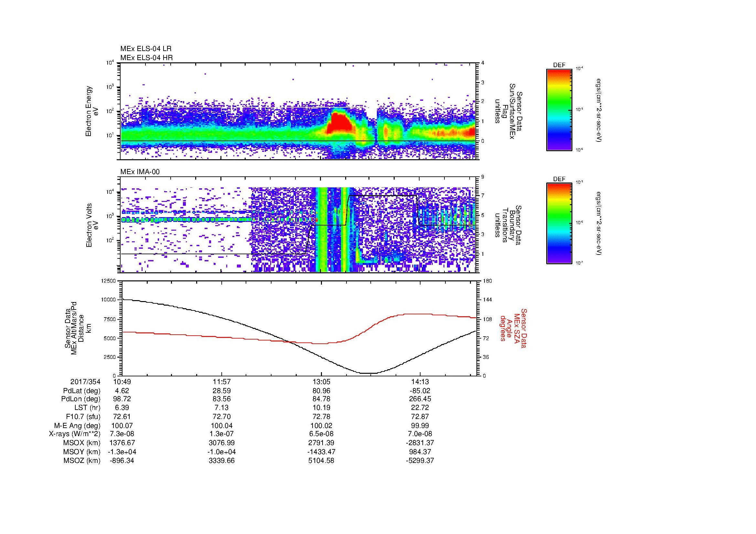756x534 pixels.
Task: Click the 'Electron Volts eV' axis label
Action: click(x=92, y=225)
